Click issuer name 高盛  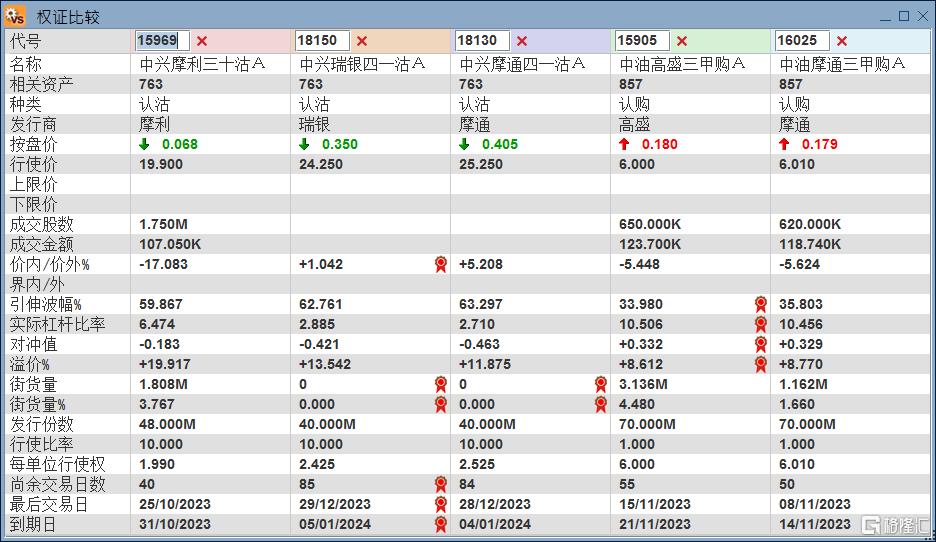tap(635, 124)
